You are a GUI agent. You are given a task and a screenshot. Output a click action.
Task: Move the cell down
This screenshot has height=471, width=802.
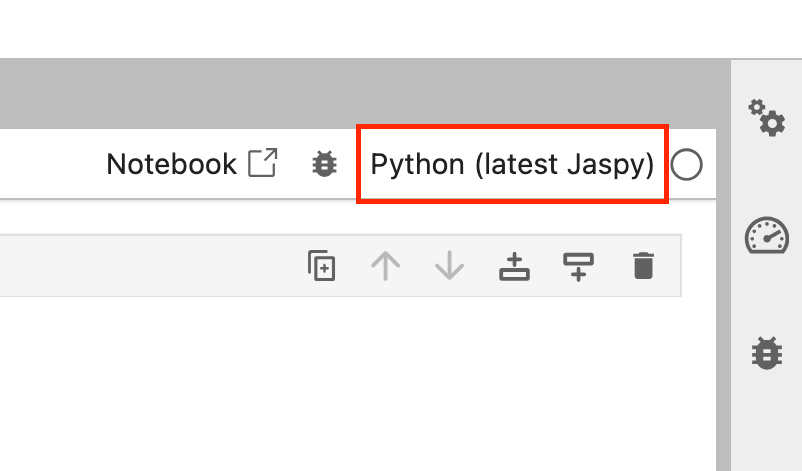(x=449, y=266)
